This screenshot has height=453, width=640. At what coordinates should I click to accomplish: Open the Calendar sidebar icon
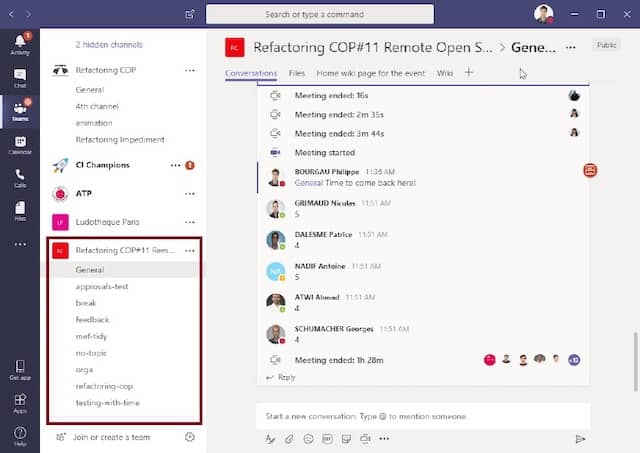pos(20,144)
